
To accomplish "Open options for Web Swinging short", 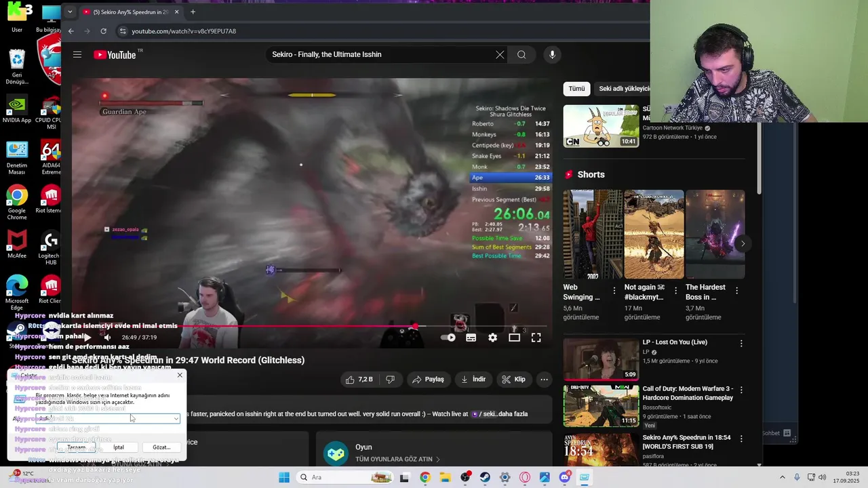I will coord(614,290).
